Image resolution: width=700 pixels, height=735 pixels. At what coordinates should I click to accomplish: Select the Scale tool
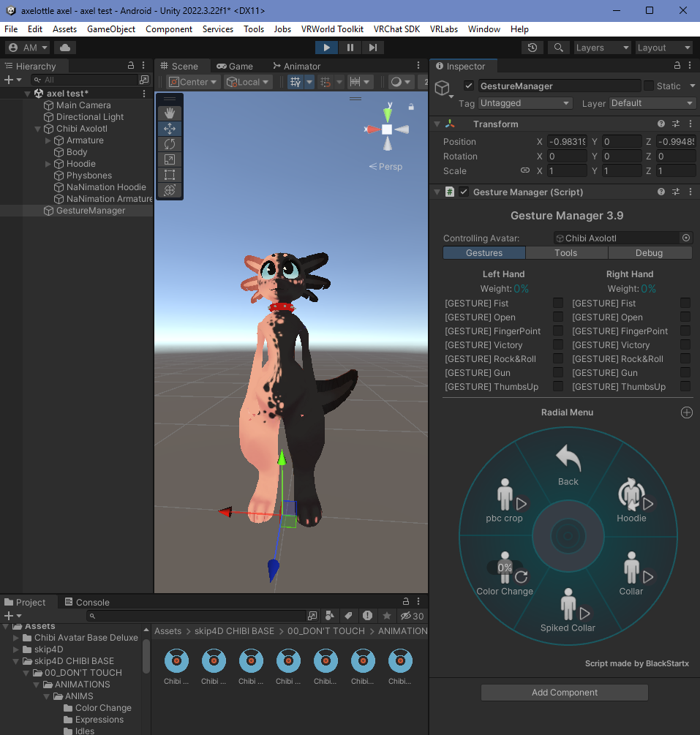point(169,159)
